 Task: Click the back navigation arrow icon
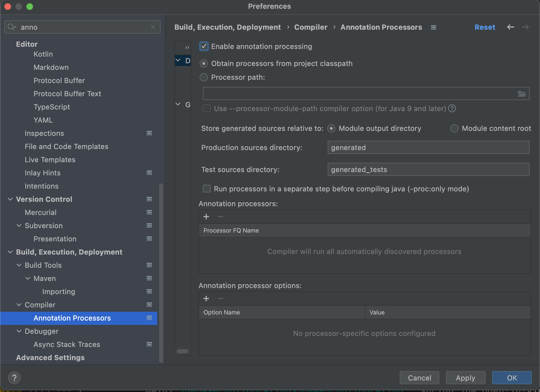click(x=510, y=27)
